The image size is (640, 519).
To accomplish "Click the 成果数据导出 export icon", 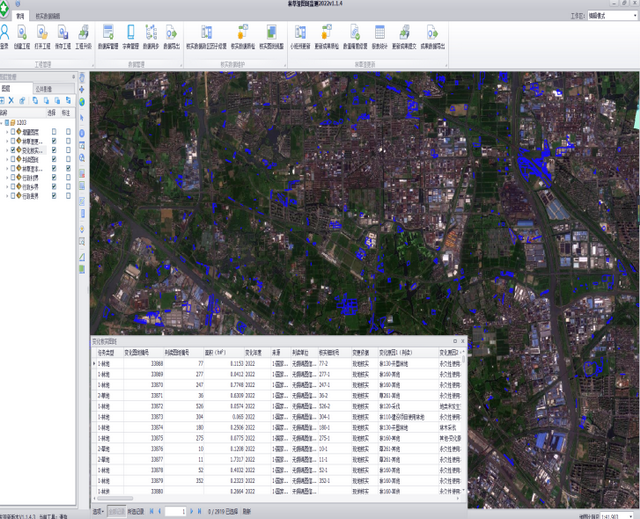I will click(432, 32).
